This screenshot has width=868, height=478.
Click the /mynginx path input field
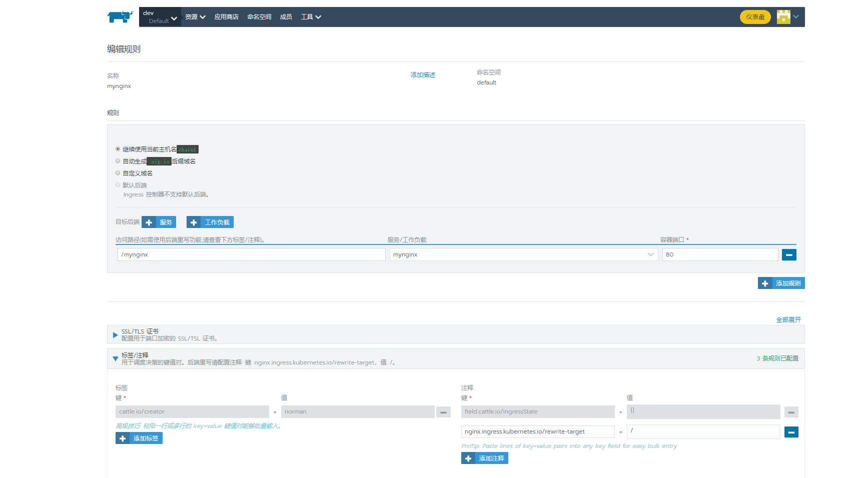252,254
